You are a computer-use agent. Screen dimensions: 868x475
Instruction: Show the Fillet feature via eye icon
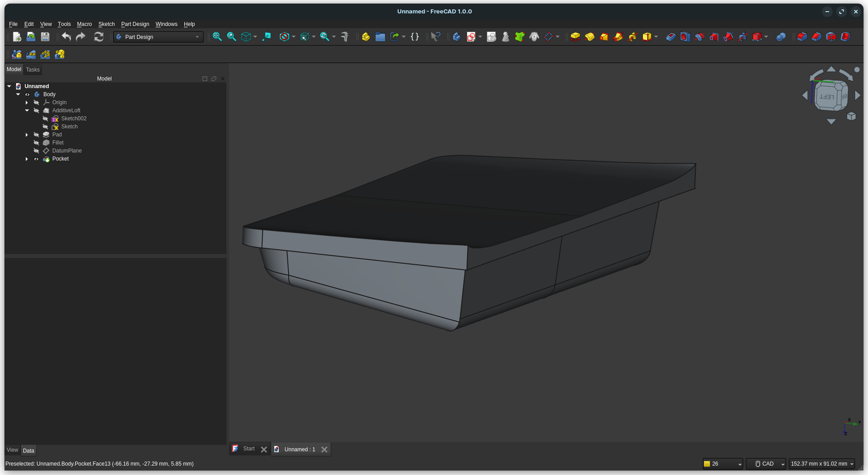(36, 143)
